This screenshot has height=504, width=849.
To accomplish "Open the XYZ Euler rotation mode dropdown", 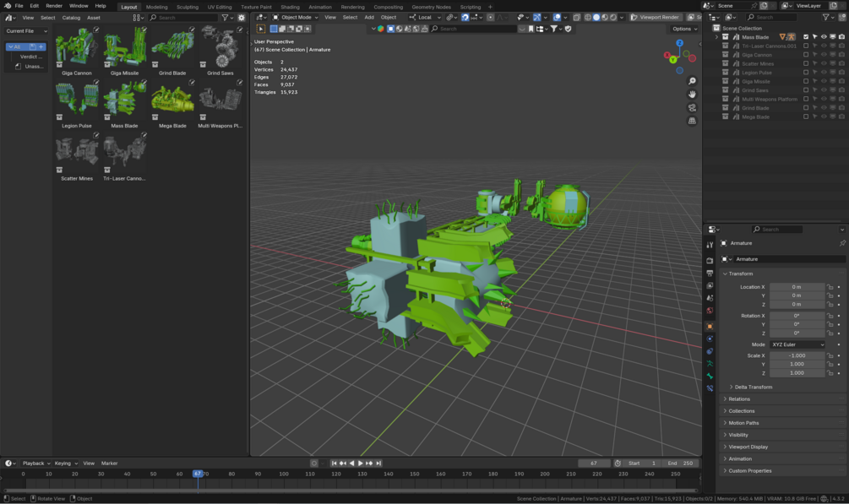I will 797,344.
